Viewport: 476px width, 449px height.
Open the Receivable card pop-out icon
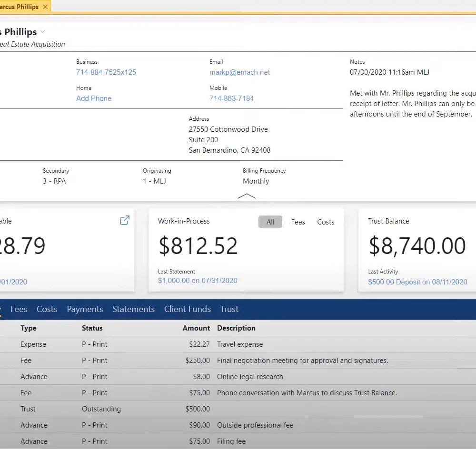point(125,220)
